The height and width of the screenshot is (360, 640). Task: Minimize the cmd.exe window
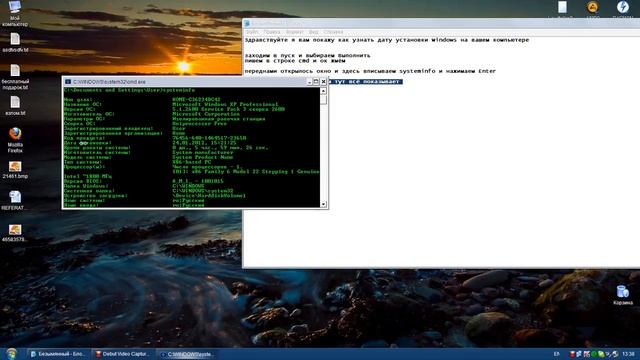(x=309, y=82)
